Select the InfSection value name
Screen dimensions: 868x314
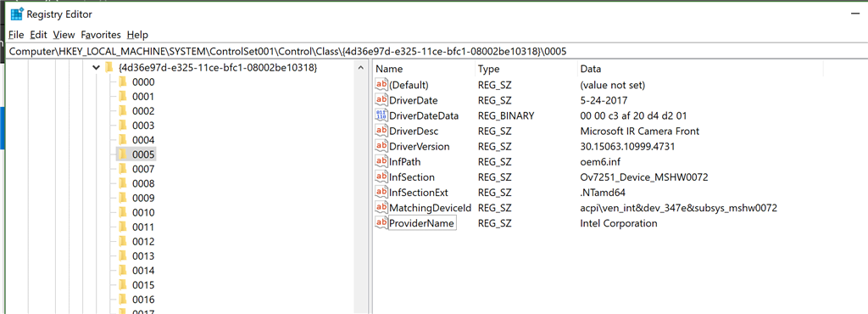point(412,177)
